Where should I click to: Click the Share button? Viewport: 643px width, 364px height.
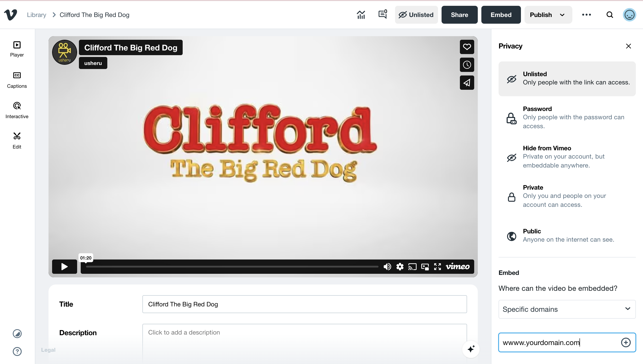[459, 15]
